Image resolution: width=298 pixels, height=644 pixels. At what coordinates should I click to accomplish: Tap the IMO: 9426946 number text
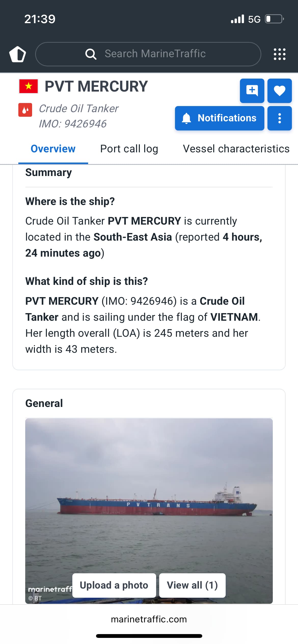coord(73,124)
